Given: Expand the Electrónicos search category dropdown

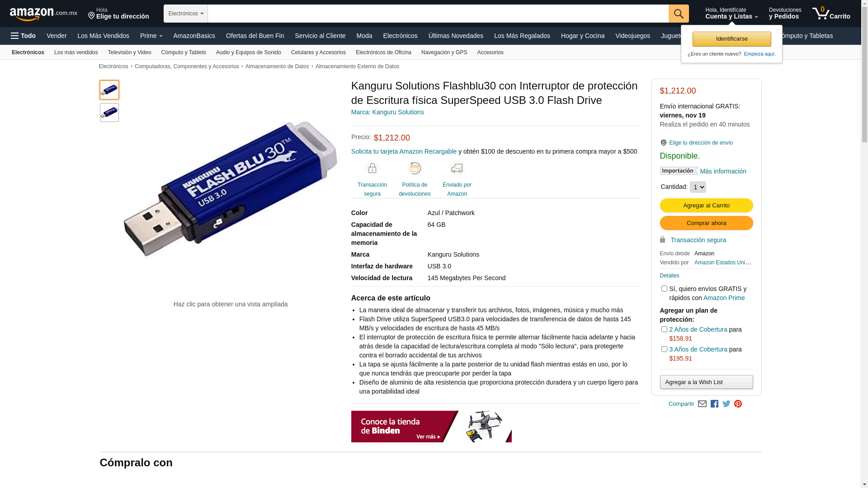Looking at the screenshot, I should pos(186,14).
